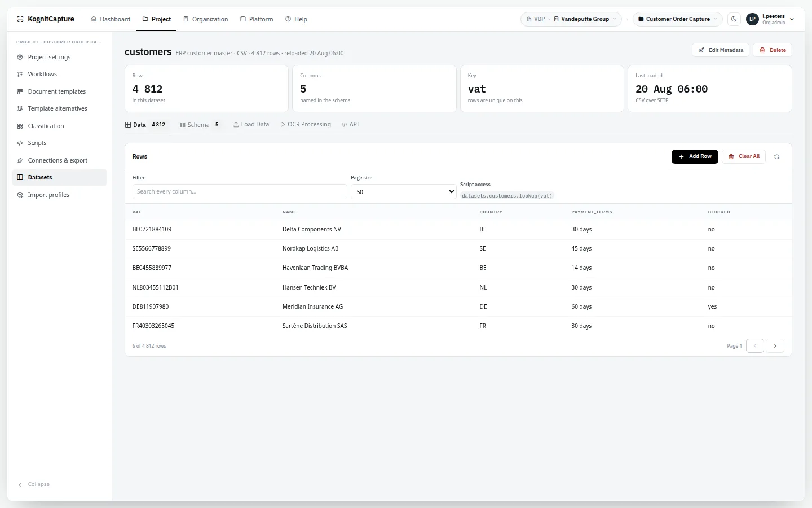
Task: Click the Clear All button
Action: [744, 156]
